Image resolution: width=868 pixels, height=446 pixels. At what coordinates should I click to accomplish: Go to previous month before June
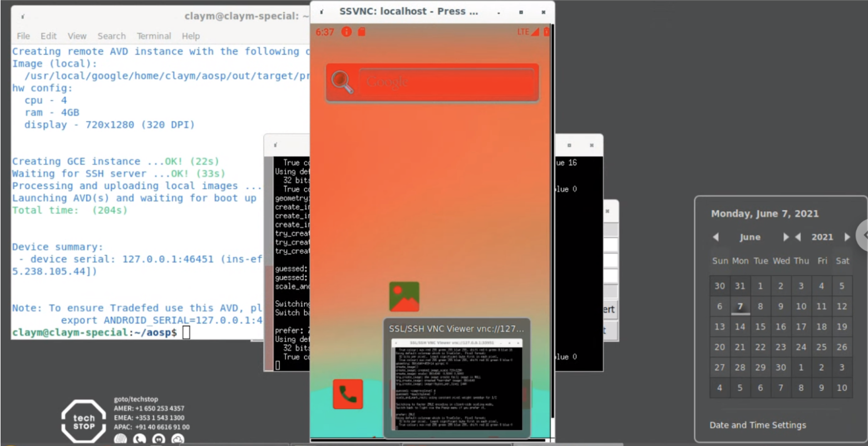pos(716,237)
